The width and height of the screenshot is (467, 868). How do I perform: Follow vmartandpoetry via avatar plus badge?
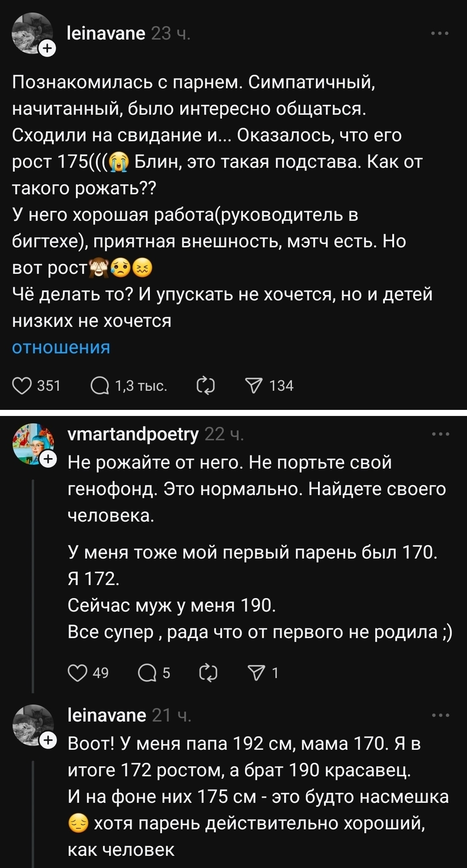click(48, 459)
